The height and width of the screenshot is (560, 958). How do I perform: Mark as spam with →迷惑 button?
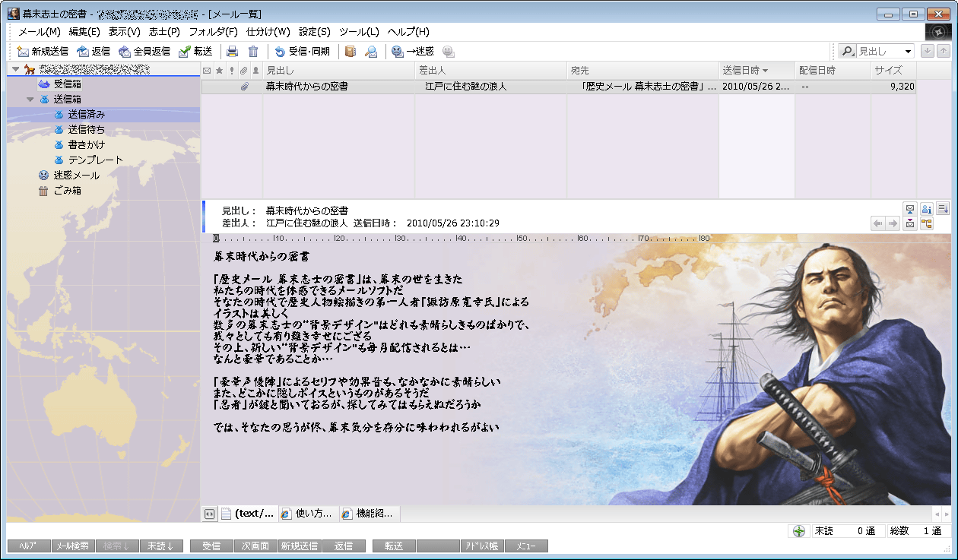[412, 52]
